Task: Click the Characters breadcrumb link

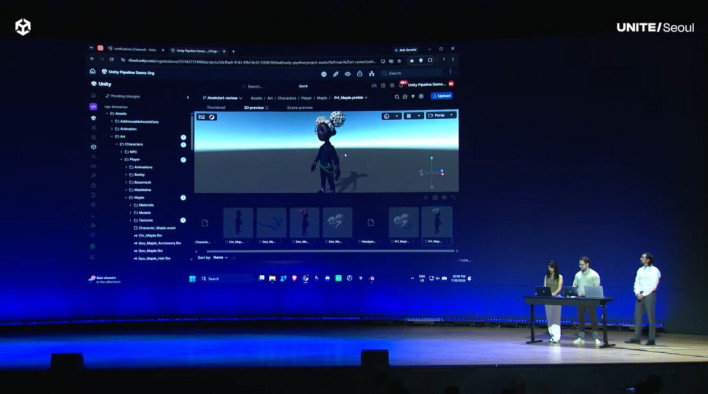Action: (x=287, y=98)
